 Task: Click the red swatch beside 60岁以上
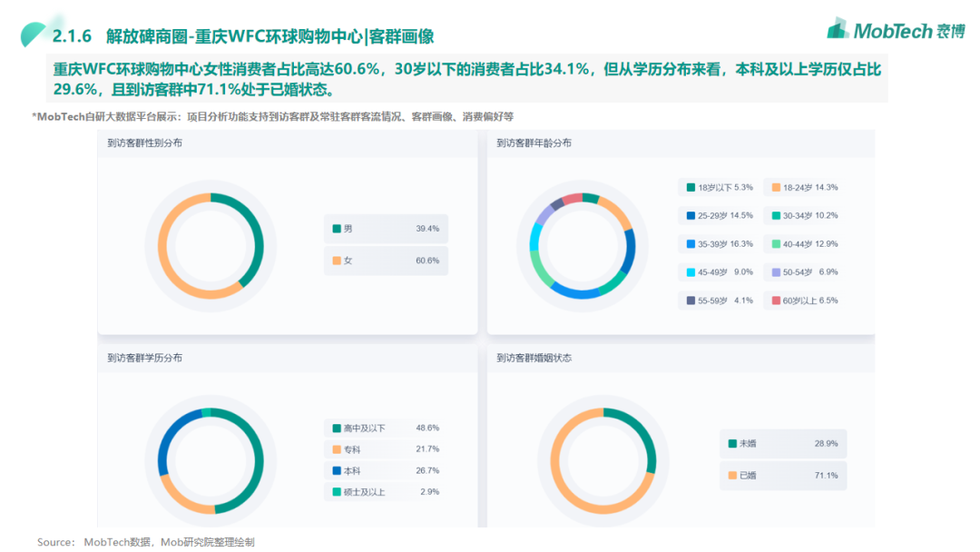776,301
